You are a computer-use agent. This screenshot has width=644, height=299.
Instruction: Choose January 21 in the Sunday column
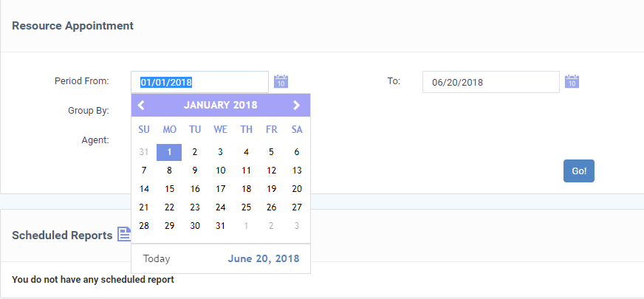[144, 207]
